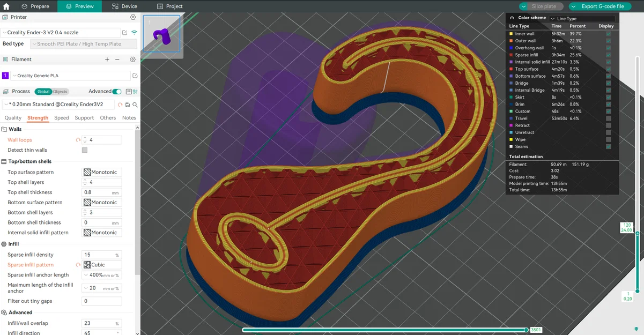Open the Others settings tab

click(108, 118)
